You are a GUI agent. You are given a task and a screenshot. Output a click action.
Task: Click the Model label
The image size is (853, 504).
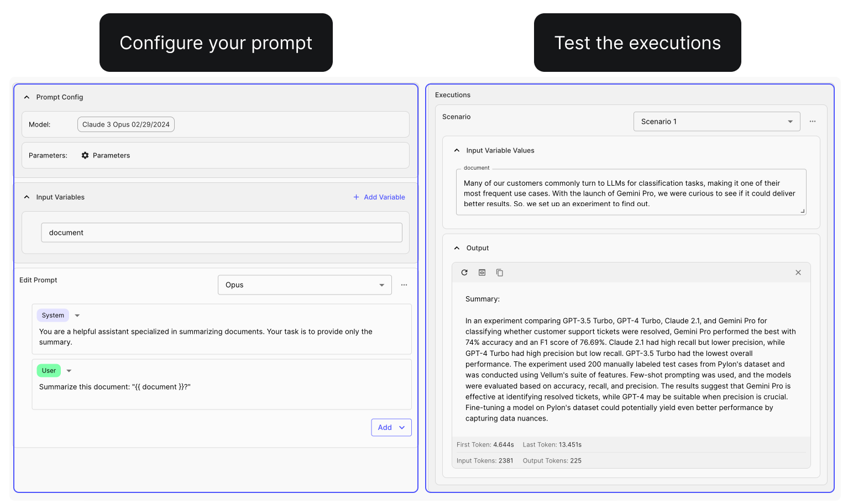(40, 125)
